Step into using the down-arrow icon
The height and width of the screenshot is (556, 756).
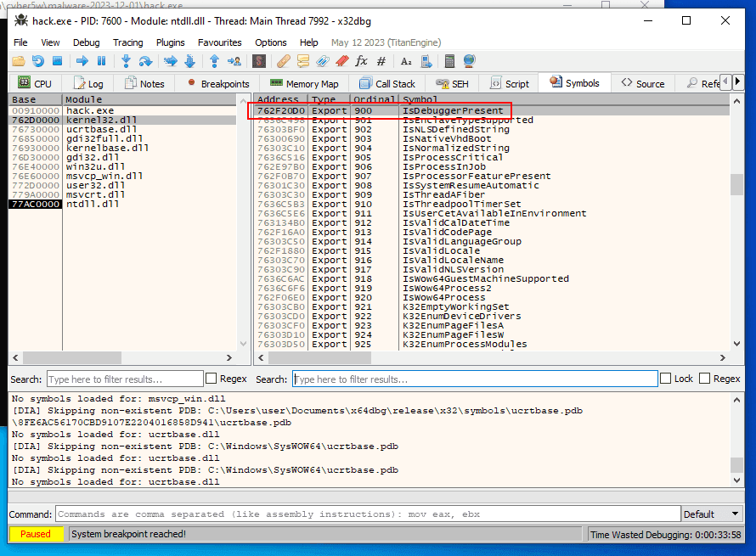[126, 60]
